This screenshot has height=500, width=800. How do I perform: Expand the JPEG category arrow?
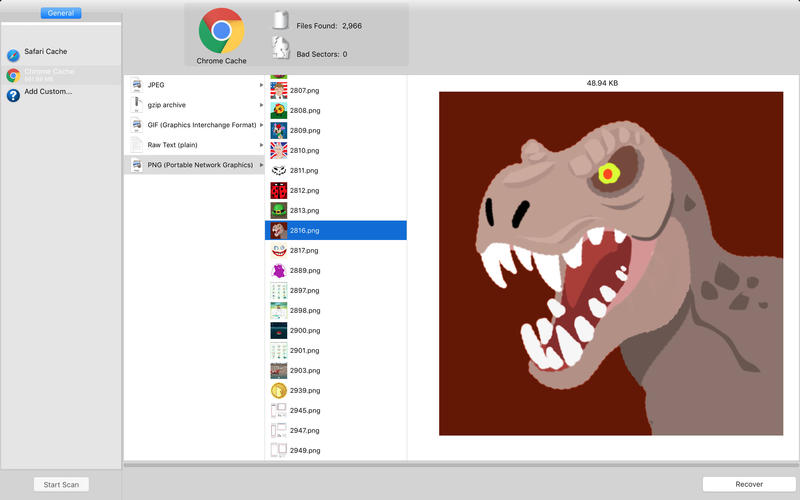(261, 85)
